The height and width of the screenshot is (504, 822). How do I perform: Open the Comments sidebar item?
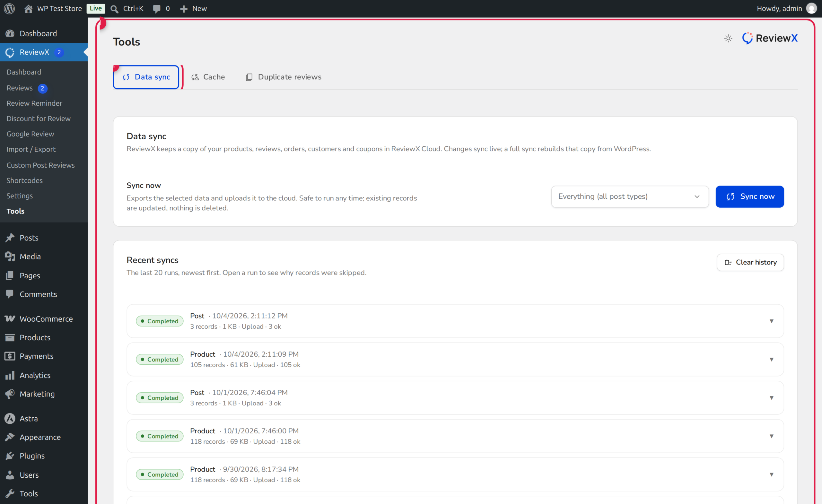coord(44,294)
